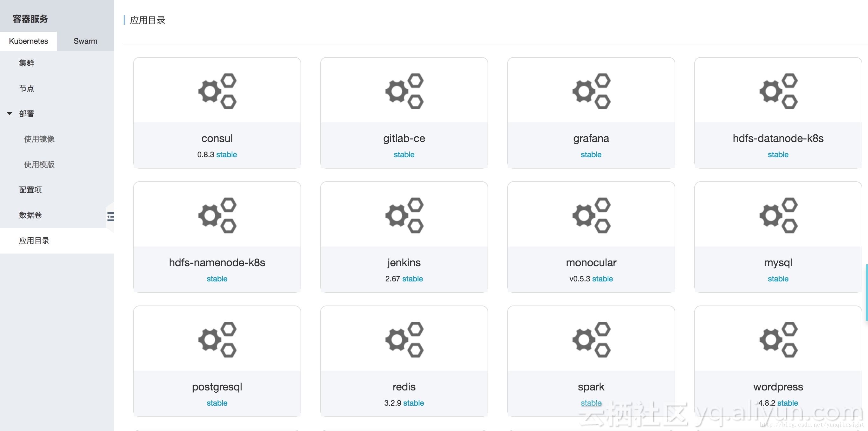Click the grafana chart gear icon
Image resolution: width=868 pixels, height=431 pixels.
tap(591, 91)
